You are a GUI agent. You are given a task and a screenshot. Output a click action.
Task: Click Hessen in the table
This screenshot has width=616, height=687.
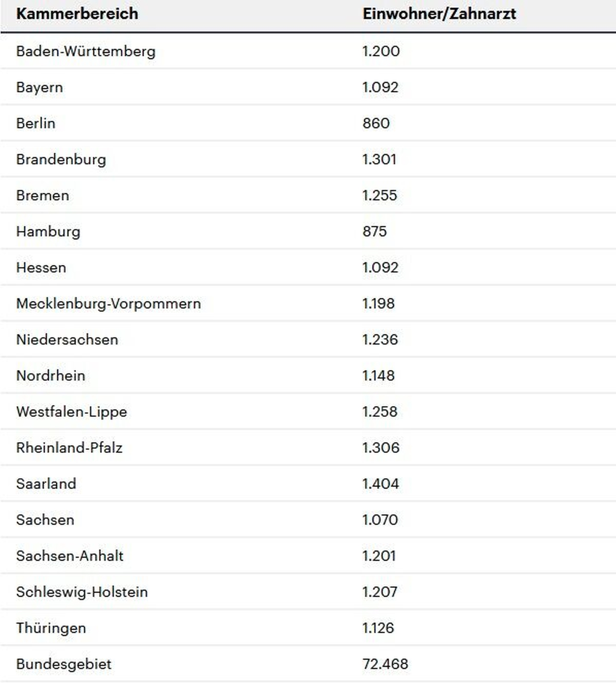(41, 268)
